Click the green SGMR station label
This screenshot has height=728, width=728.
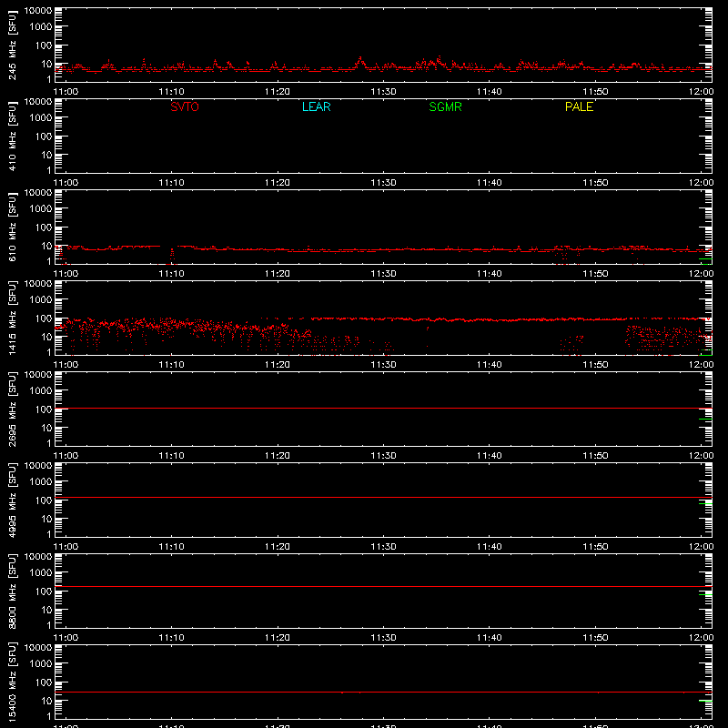coord(445,106)
